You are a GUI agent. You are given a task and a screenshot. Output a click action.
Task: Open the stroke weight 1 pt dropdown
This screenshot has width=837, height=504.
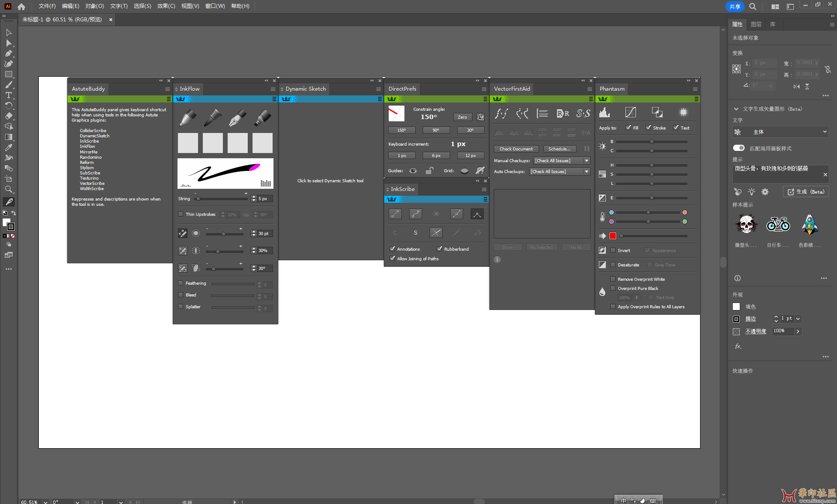(x=798, y=319)
